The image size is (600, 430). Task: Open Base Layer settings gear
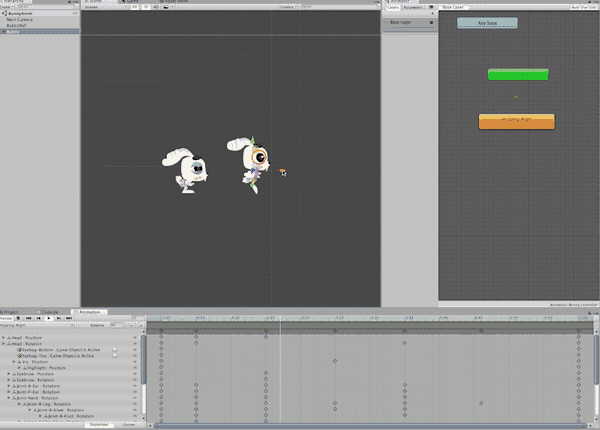431,23
